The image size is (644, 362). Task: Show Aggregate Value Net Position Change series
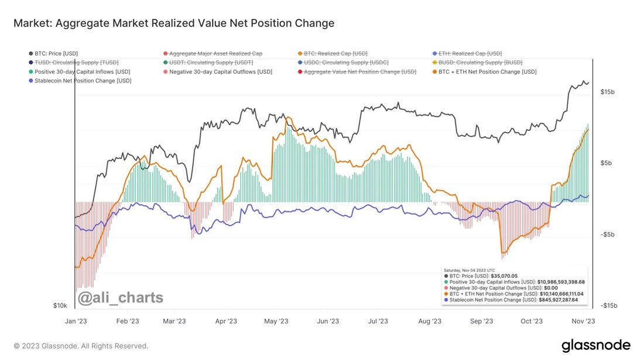pyautogui.click(x=357, y=71)
